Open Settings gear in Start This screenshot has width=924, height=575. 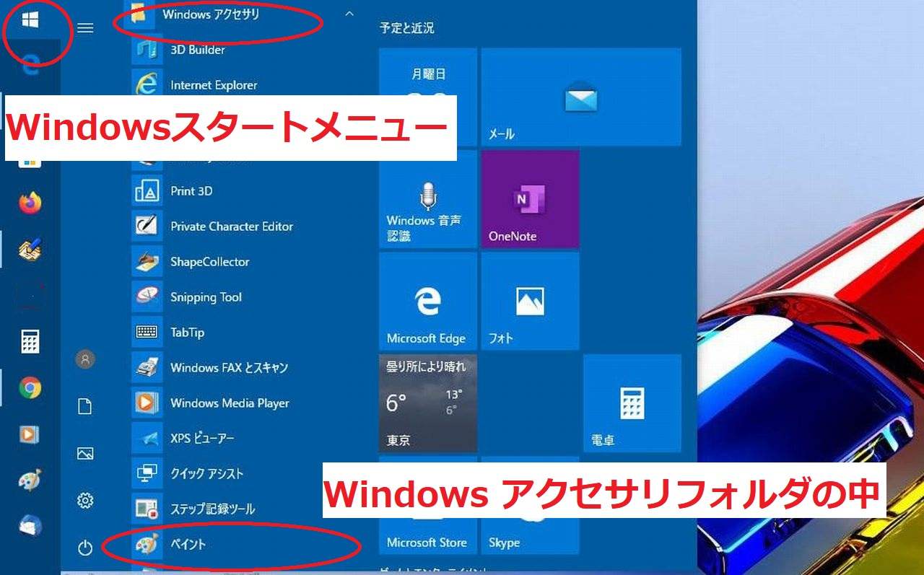click(85, 501)
